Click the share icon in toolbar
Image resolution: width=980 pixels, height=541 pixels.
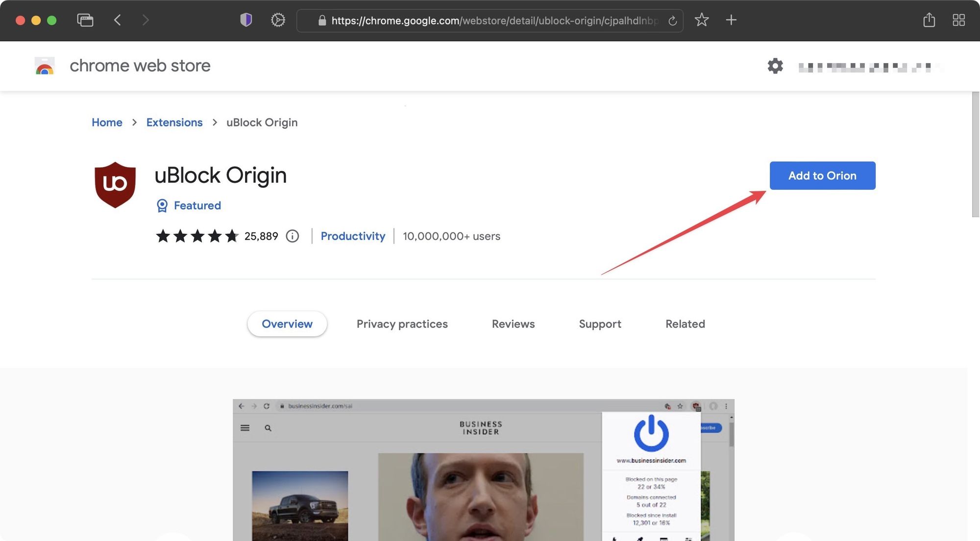pos(929,20)
